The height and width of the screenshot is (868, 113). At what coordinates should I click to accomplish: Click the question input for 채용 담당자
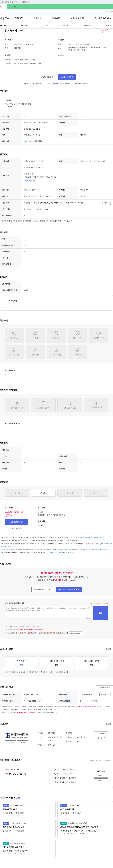[48, 611]
